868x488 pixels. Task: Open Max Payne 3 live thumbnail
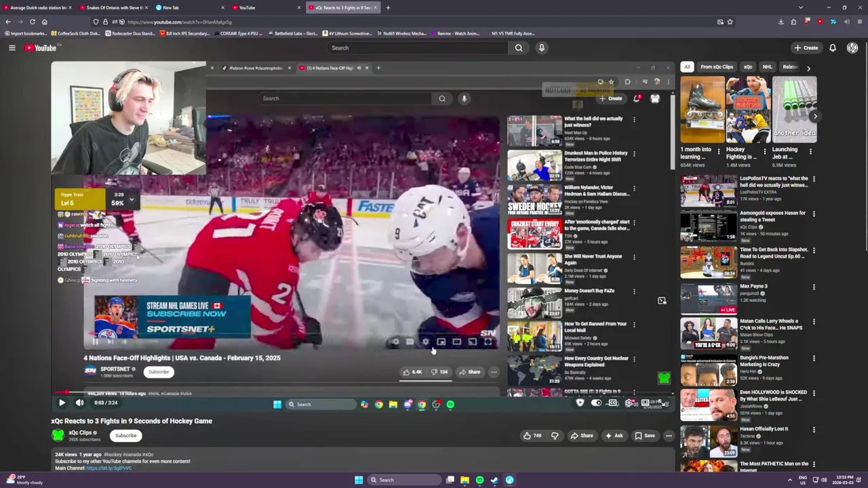click(x=709, y=298)
